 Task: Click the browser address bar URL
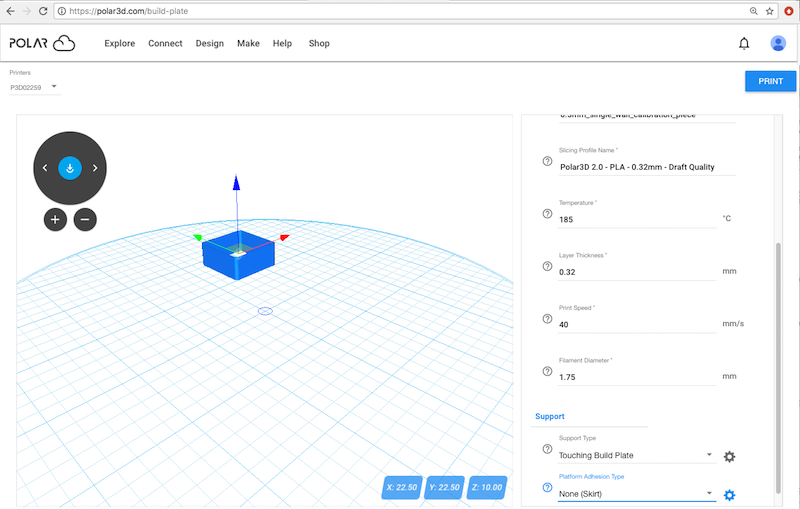(x=129, y=11)
